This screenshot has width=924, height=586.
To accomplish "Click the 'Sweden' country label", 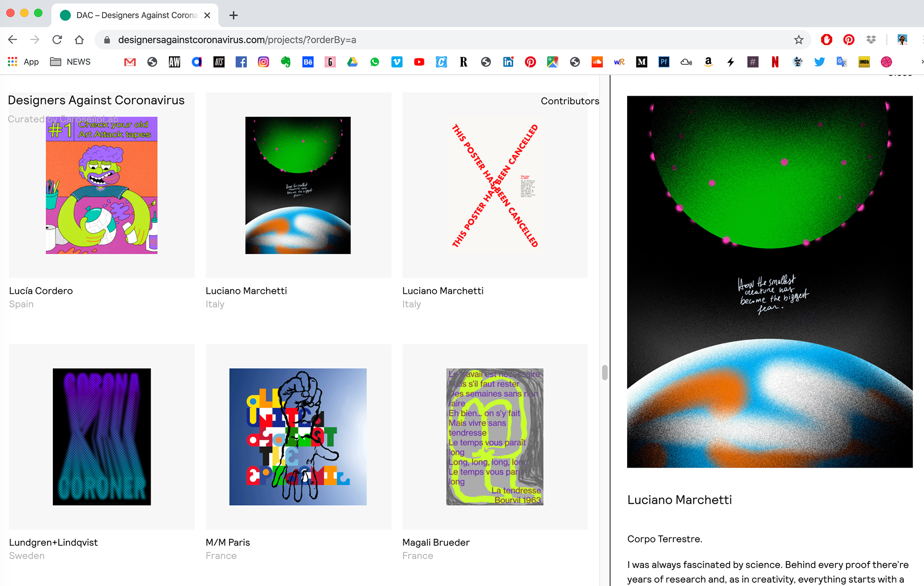I will (27, 556).
